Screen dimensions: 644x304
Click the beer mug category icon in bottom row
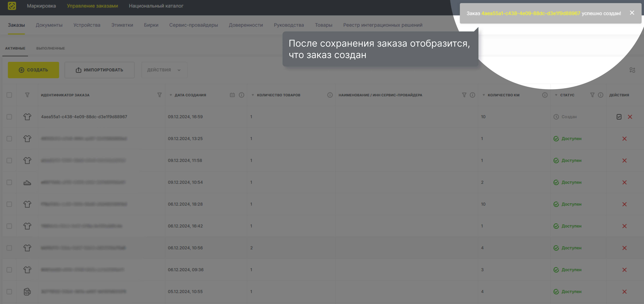pyautogui.click(x=27, y=291)
